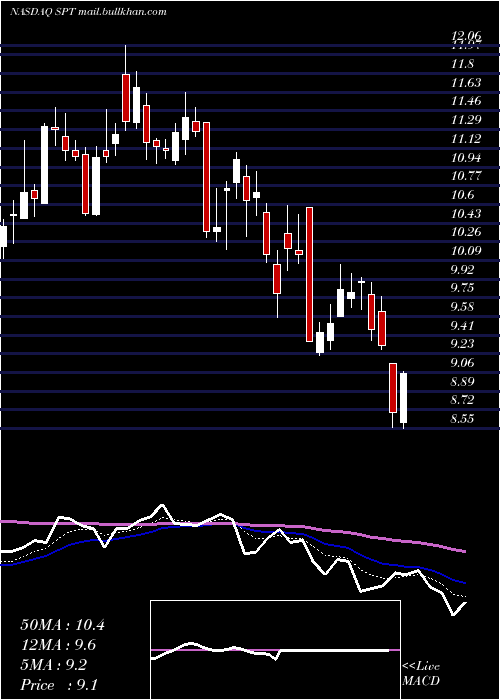Click the 9.75 price axis label
This screenshot has height=700, width=500.
point(462,288)
